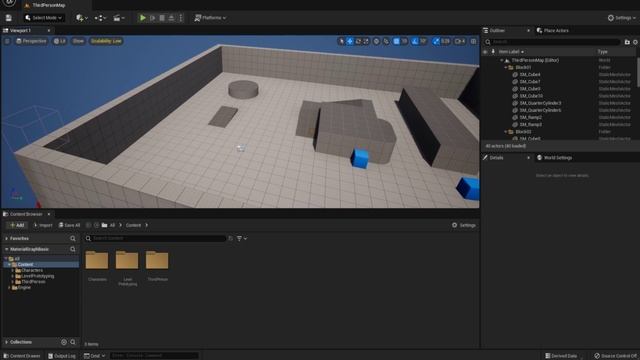The height and width of the screenshot is (360, 640).
Task: Open the cinematics clapperboard dropdown
Action: (x=119, y=18)
